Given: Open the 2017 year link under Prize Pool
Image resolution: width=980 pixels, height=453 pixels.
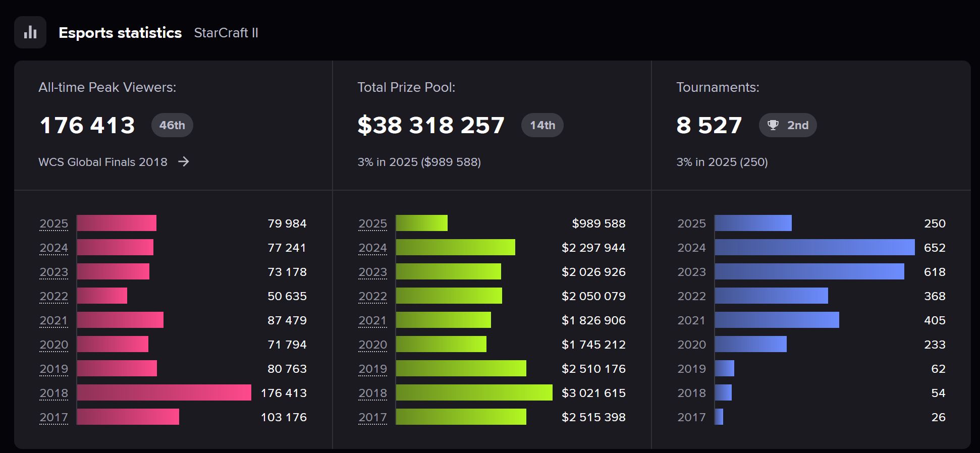Looking at the screenshot, I should [373, 417].
